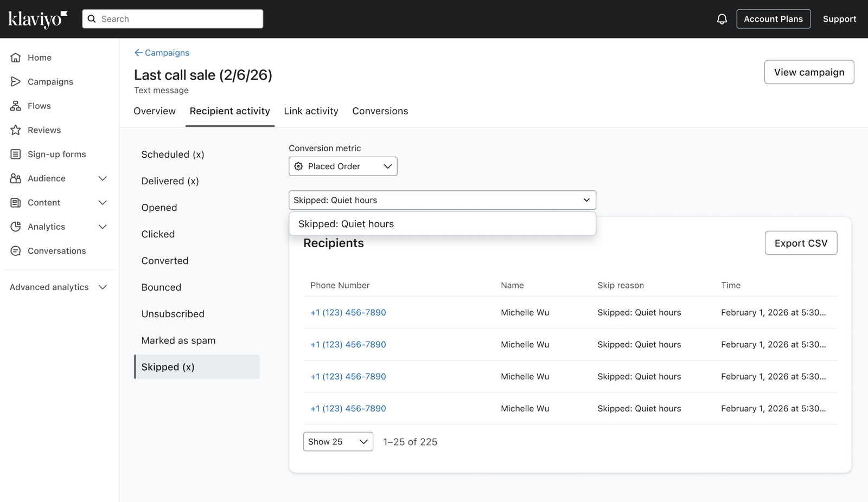Screen dimensions: 868x502
Task: Click the Home house icon
Action: 16,57
